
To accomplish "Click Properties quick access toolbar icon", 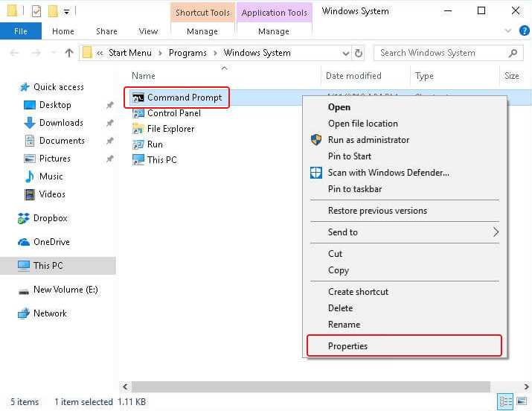I will 36,11.
